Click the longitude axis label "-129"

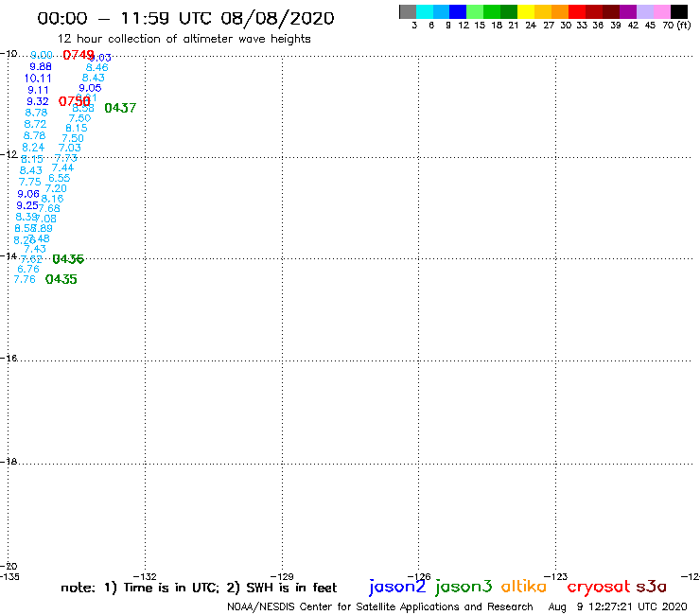[282, 576]
